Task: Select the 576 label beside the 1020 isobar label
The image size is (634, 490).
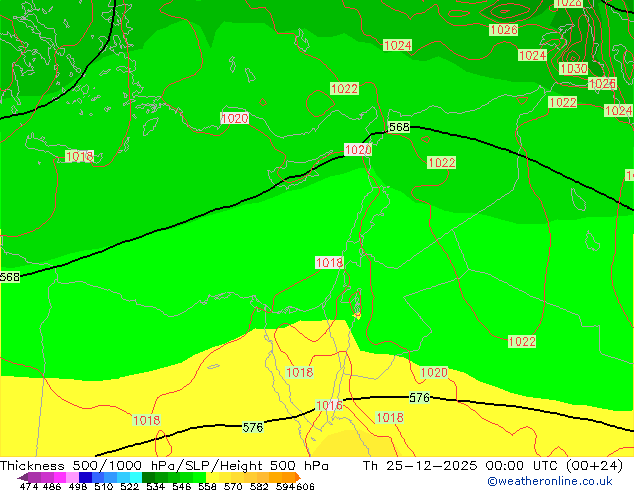Action: click(x=419, y=397)
